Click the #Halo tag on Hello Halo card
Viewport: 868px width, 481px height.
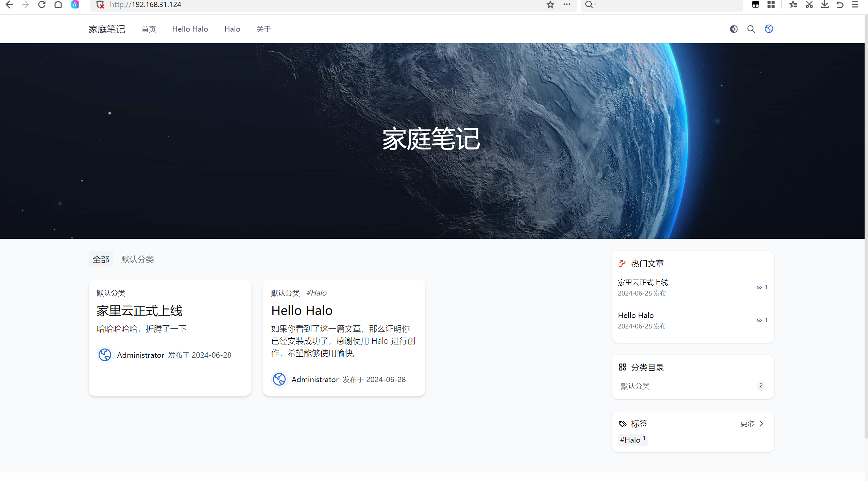[316, 293]
